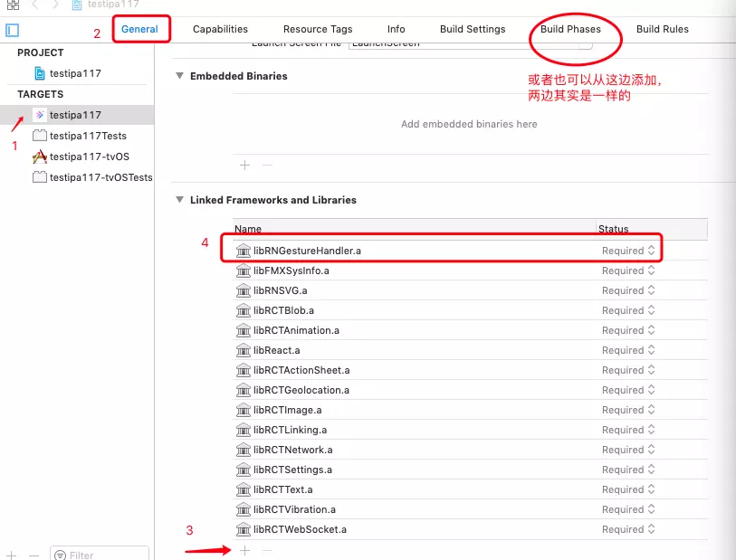
Task: Add a new target with sidebar plus
Action: pyautogui.click(x=11, y=555)
